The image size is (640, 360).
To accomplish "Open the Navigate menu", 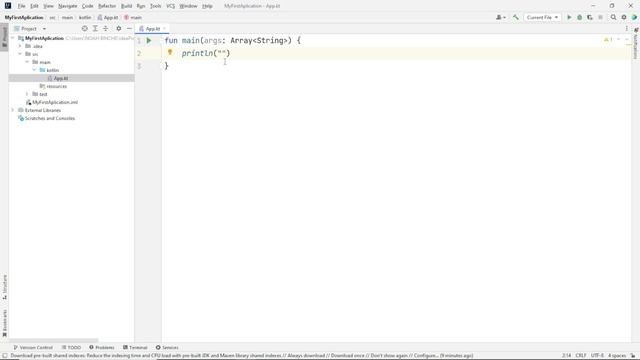I will [68, 6].
